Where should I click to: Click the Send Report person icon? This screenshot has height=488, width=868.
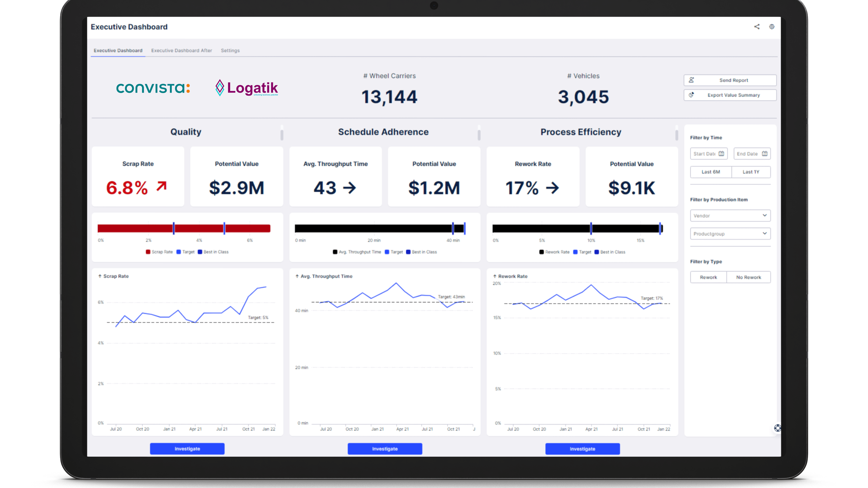click(x=691, y=80)
